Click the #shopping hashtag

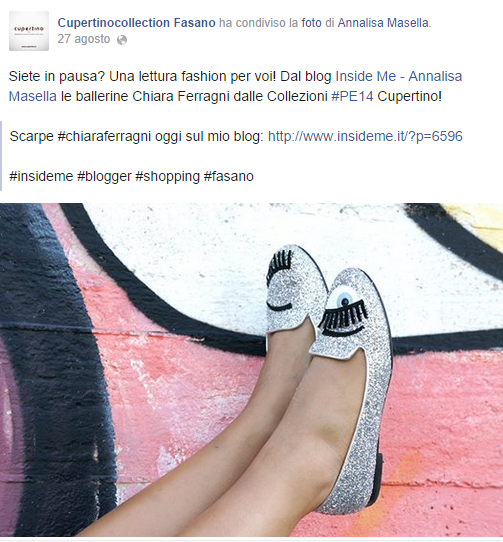click(168, 176)
